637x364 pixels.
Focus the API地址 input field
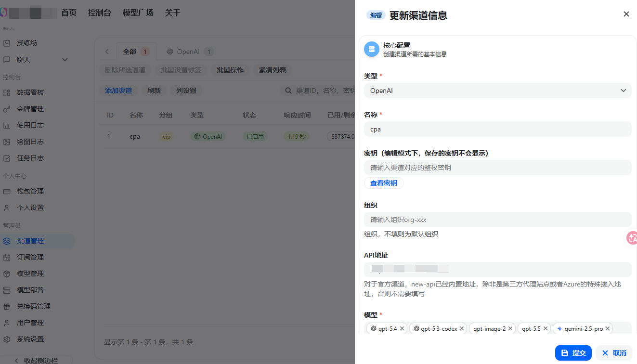coord(497,270)
